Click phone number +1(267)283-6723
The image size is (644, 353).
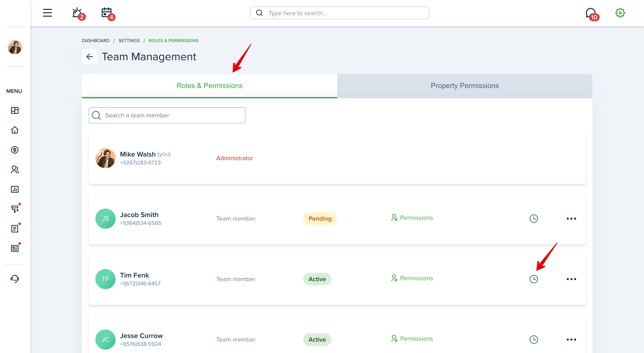pos(140,162)
